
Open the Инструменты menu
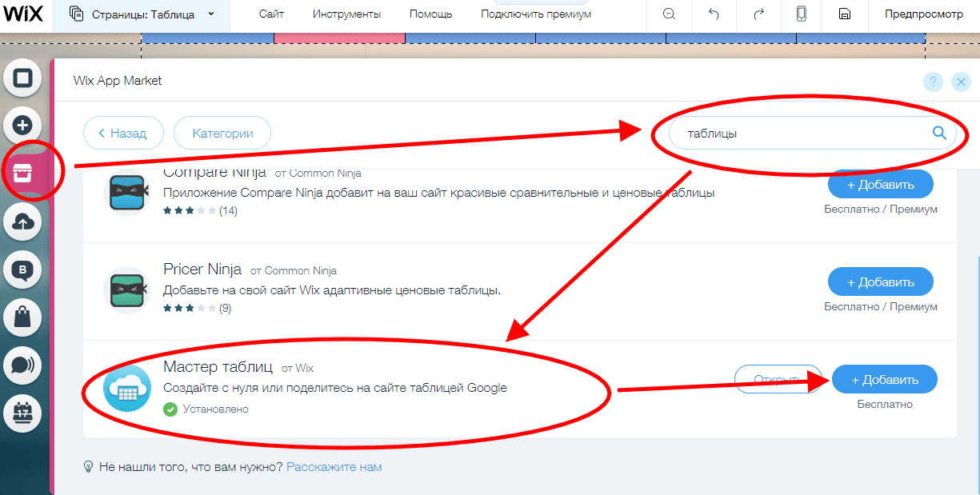346,14
